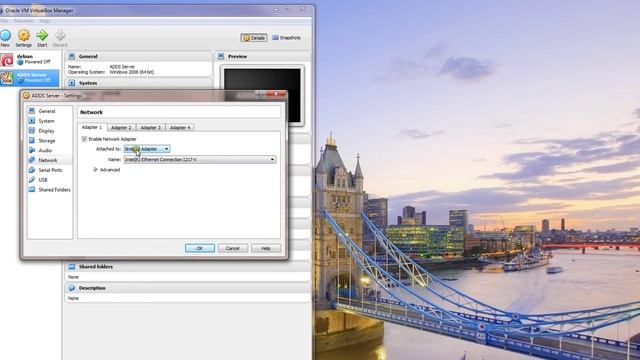Open Settings via the gear toolbar icon
Image resolution: width=640 pixels, height=360 pixels.
tap(24, 36)
